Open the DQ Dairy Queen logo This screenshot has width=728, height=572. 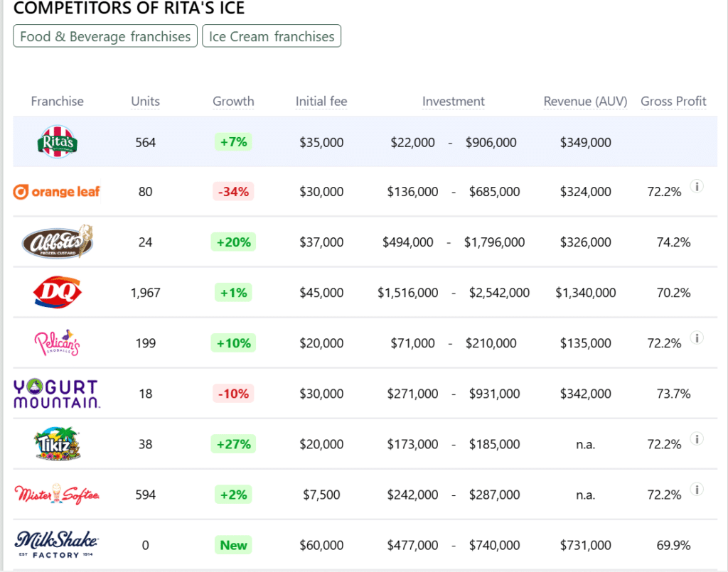click(58, 292)
